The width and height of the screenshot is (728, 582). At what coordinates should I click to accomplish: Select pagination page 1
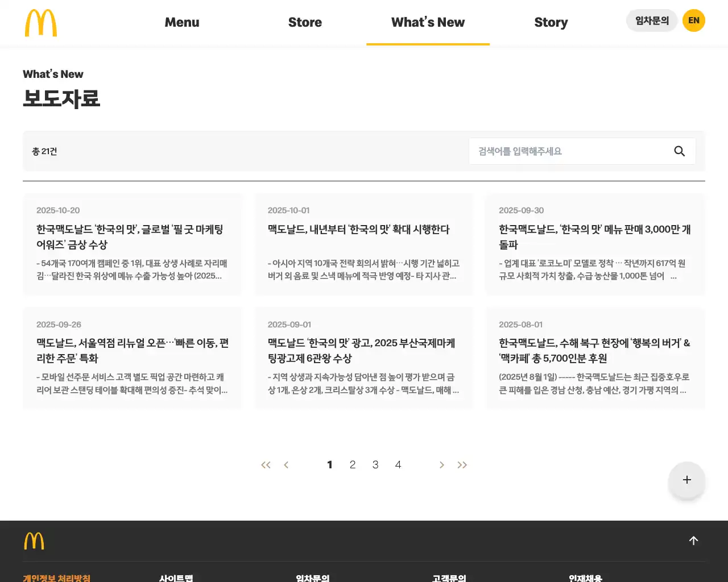coord(330,465)
